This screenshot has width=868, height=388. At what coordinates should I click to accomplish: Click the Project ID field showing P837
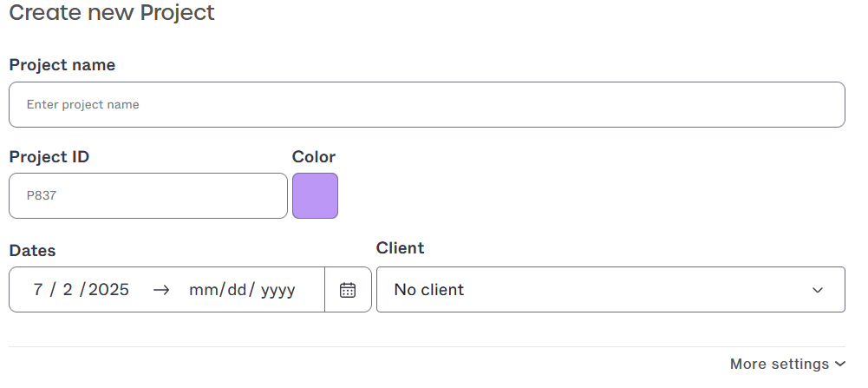pyautogui.click(x=147, y=195)
